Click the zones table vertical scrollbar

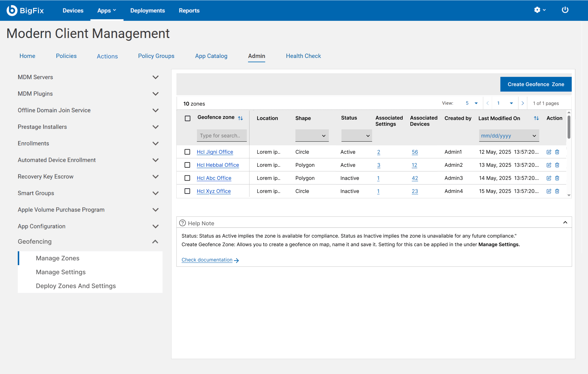(x=569, y=127)
